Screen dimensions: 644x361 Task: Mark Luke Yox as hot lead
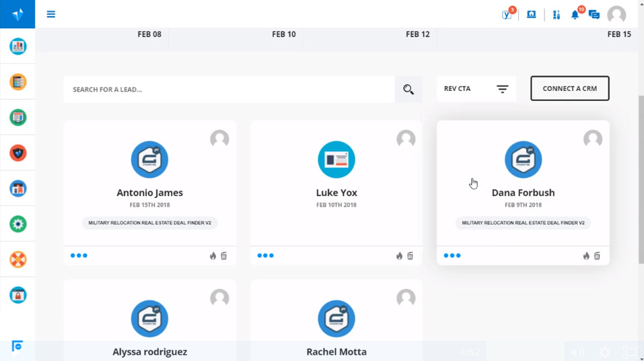pos(399,256)
